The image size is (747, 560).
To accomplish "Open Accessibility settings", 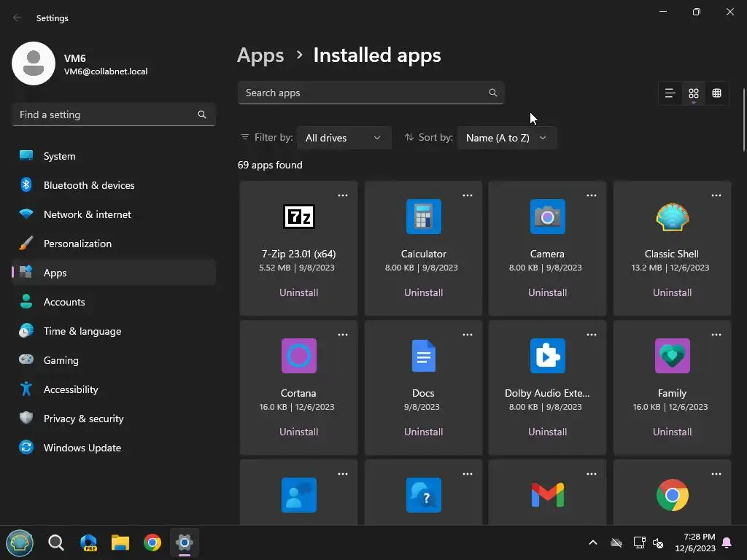I will click(113, 389).
